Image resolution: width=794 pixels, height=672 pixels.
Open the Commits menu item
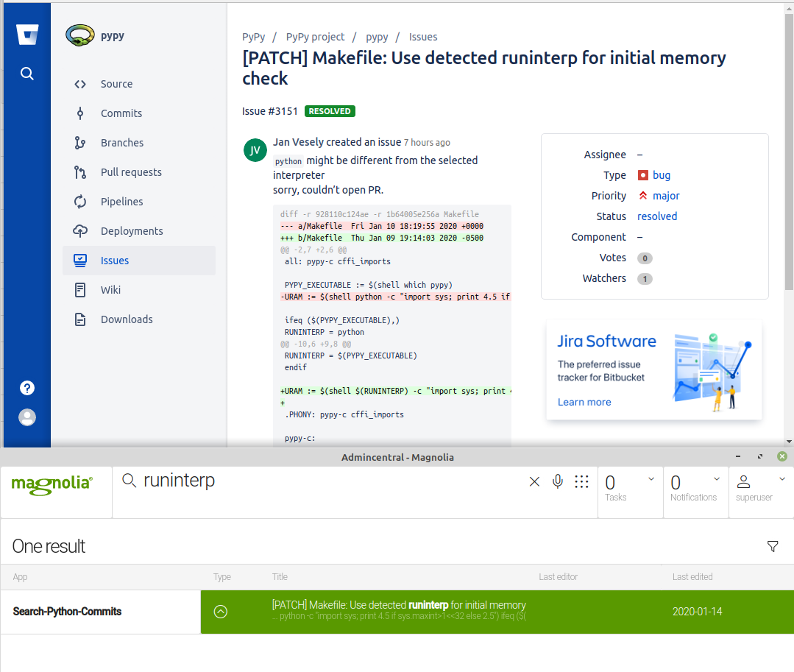point(121,113)
